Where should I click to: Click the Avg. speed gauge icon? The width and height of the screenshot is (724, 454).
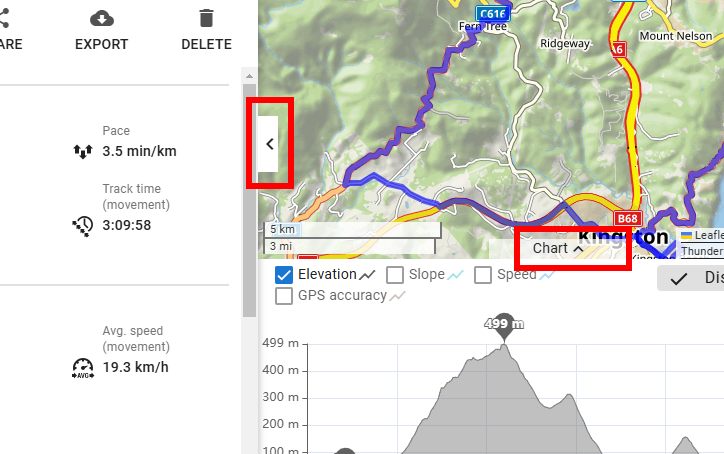tap(83, 367)
